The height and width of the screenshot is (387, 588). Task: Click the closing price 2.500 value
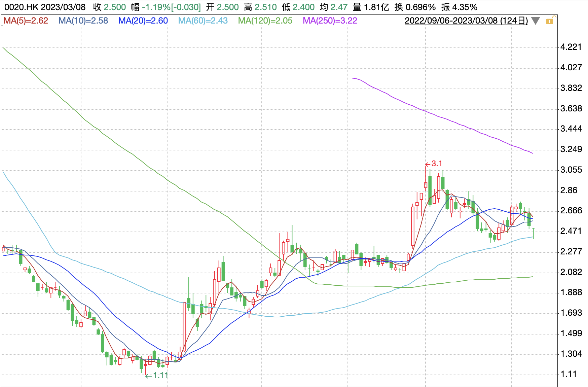(115, 7)
